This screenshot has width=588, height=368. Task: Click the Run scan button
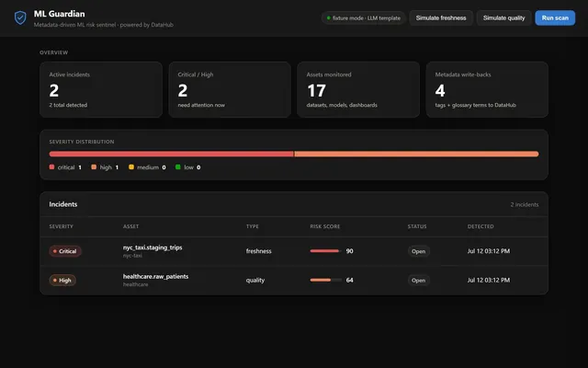click(x=555, y=18)
